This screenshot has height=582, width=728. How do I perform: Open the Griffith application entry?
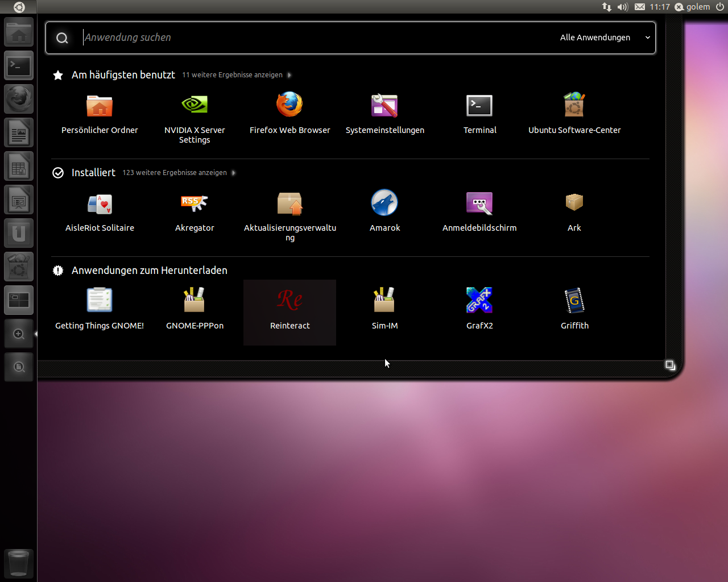[x=574, y=301]
